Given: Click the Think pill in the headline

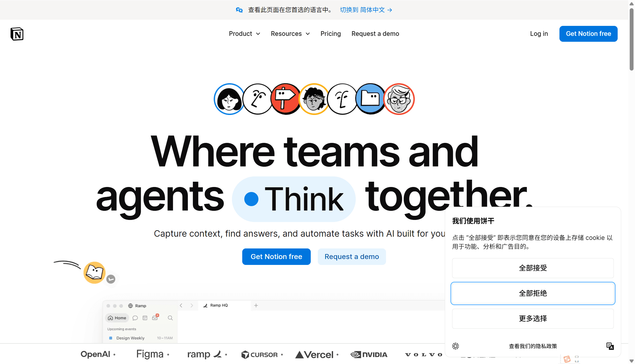Looking at the screenshot, I should [x=294, y=199].
